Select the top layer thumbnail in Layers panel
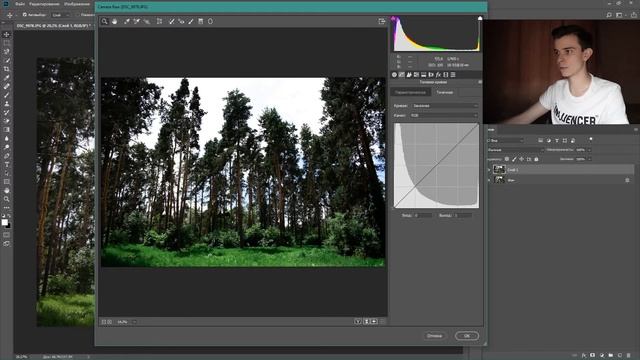 click(x=499, y=169)
